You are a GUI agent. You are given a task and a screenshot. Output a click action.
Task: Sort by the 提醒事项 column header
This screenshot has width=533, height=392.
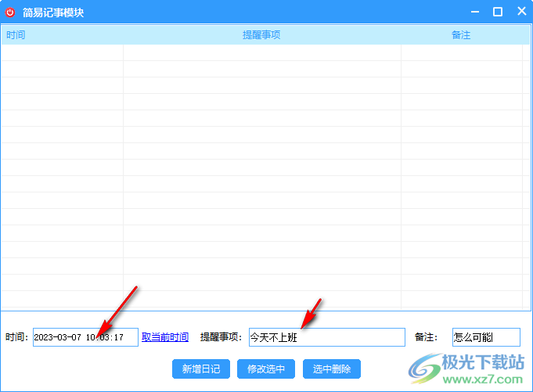coord(261,35)
